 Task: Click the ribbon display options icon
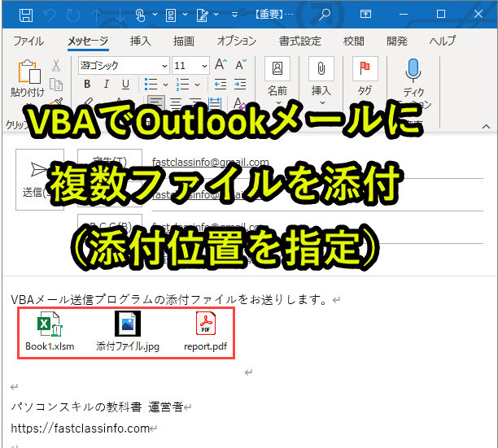pos(365,14)
